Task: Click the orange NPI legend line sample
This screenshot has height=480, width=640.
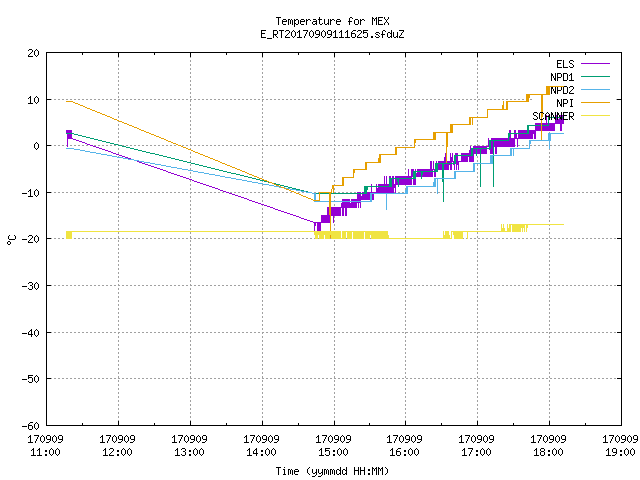Action: 595,103
